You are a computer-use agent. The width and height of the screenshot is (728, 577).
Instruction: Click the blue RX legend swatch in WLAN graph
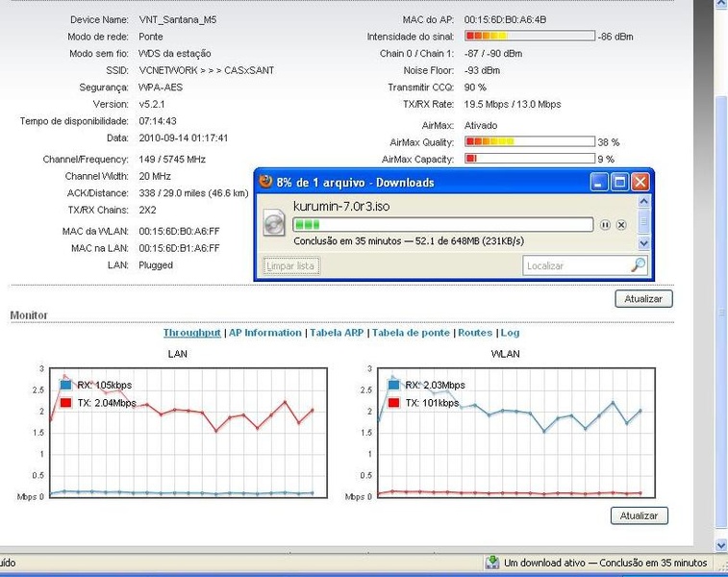coord(393,385)
